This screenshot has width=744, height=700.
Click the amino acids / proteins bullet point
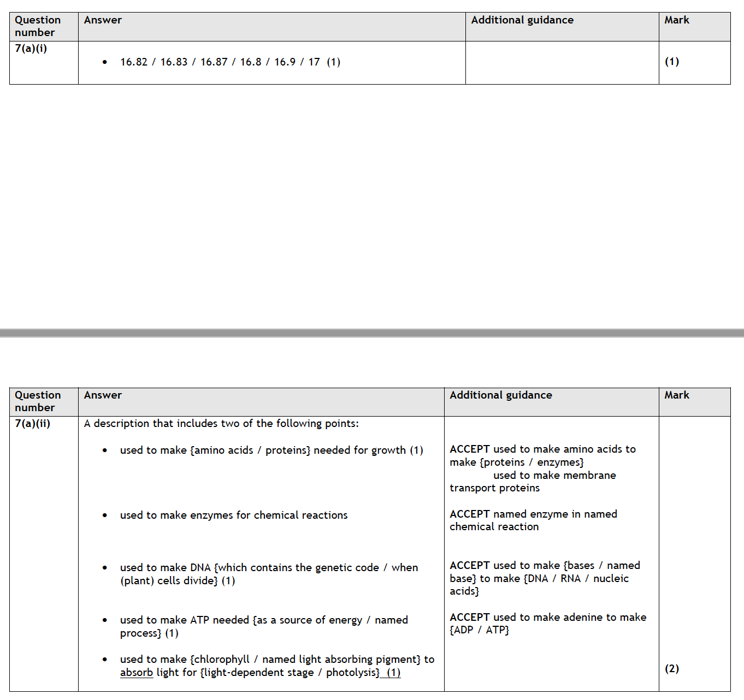(271, 450)
